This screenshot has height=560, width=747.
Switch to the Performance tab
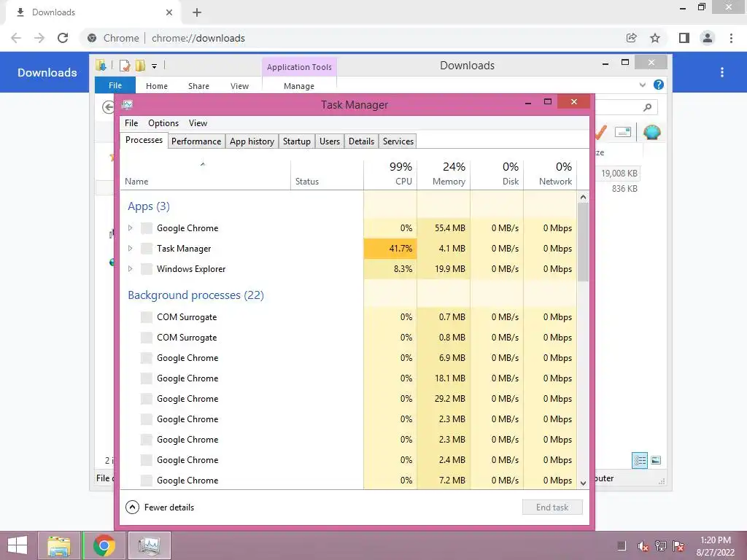pyautogui.click(x=196, y=141)
